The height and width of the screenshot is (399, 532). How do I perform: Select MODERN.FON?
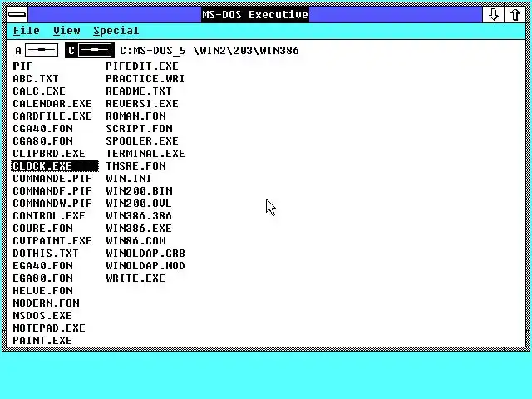tap(47, 303)
